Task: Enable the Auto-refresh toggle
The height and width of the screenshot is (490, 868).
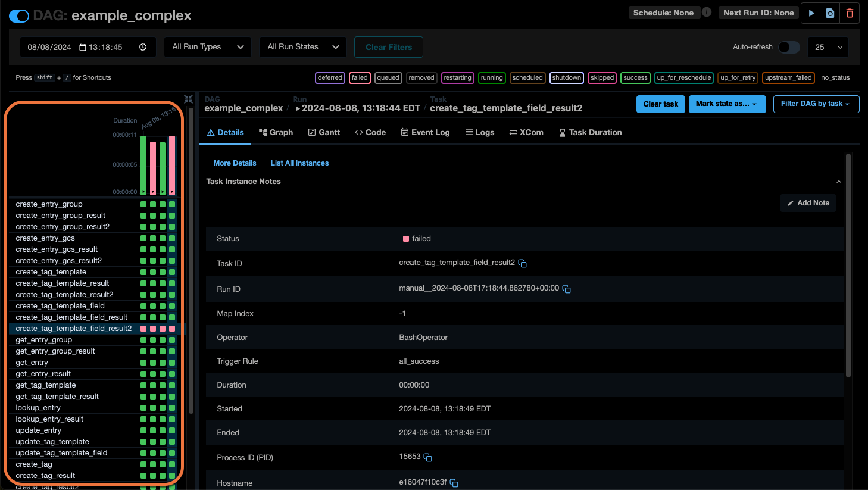Action: point(789,46)
